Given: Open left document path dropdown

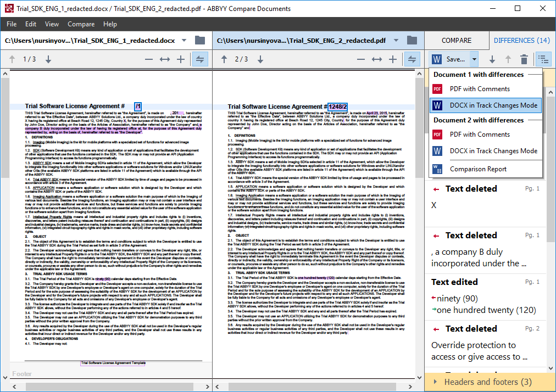Looking at the screenshot, I should point(184,41).
